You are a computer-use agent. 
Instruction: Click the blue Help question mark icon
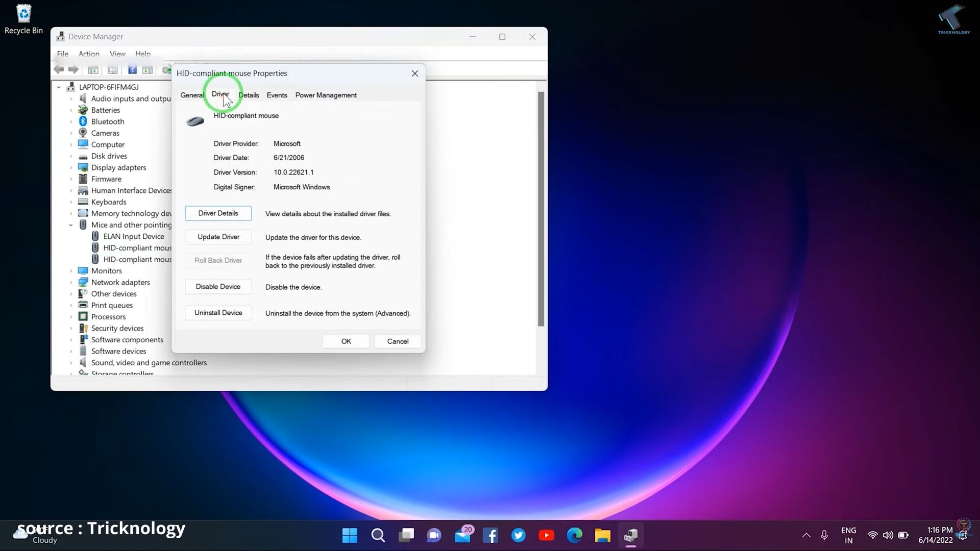pos(132,69)
